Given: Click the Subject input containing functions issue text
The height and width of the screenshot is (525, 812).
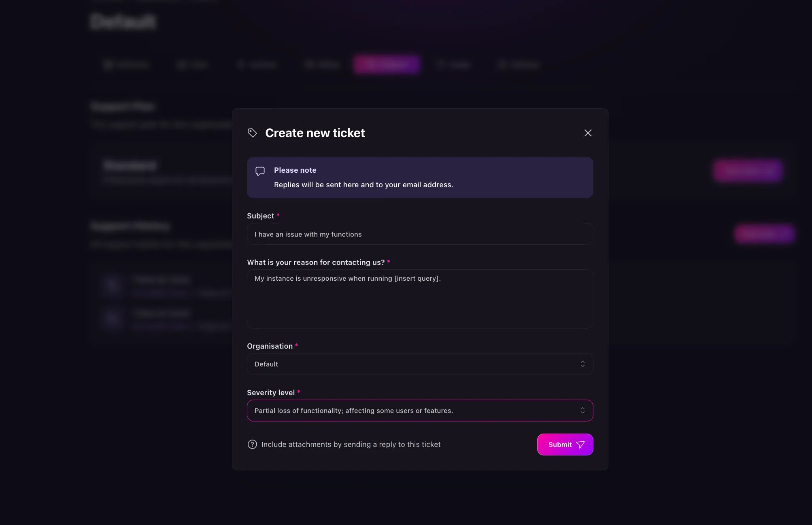Looking at the screenshot, I should (x=420, y=234).
